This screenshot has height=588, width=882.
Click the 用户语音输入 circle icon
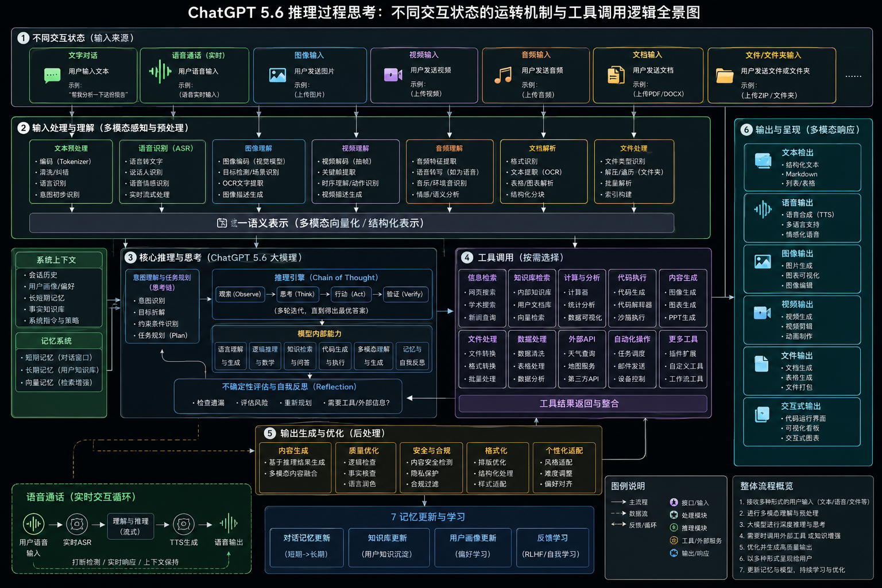tap(33, 524)
